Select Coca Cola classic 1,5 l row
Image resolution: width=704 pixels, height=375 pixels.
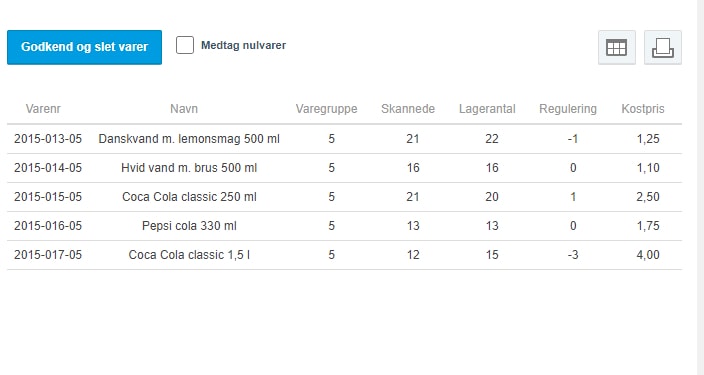coord(344,255)
